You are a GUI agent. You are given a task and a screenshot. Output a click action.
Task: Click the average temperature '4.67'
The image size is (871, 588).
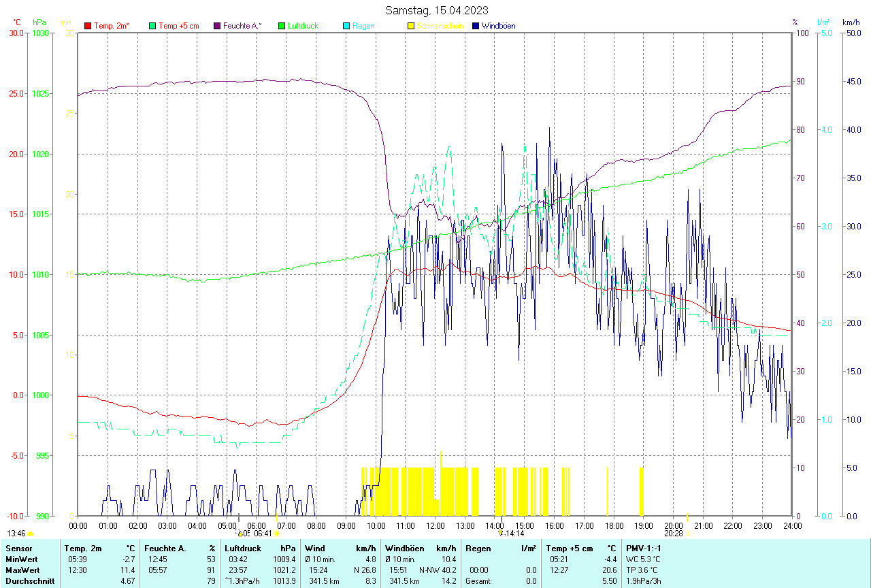tap(127, 581)
